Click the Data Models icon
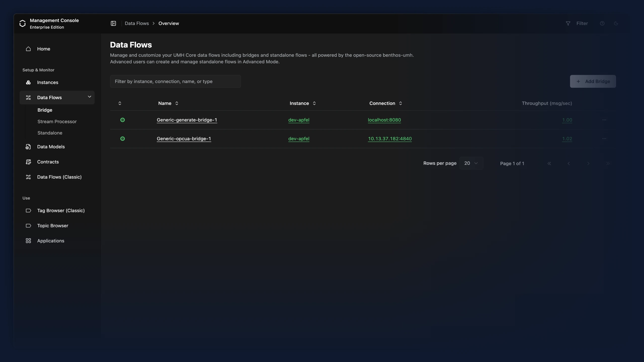This screenshot has height=362, width=644. tap(28, 147)
